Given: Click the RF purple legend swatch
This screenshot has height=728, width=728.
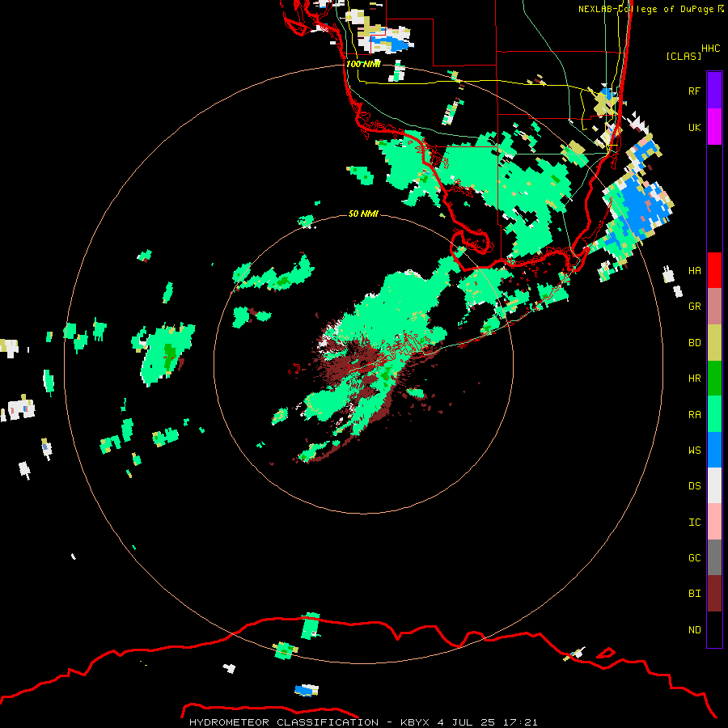Looking at the screenshot, I should coord(714,91).
